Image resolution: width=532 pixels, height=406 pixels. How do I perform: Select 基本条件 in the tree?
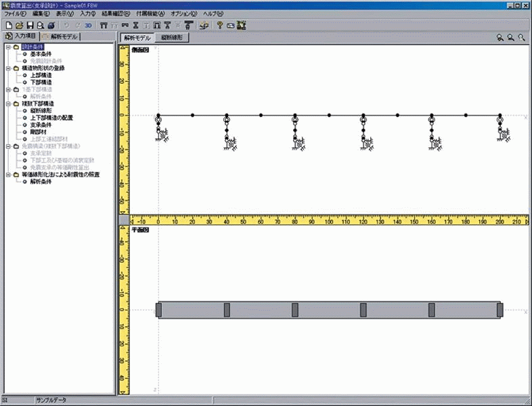(x=41, y=54)
